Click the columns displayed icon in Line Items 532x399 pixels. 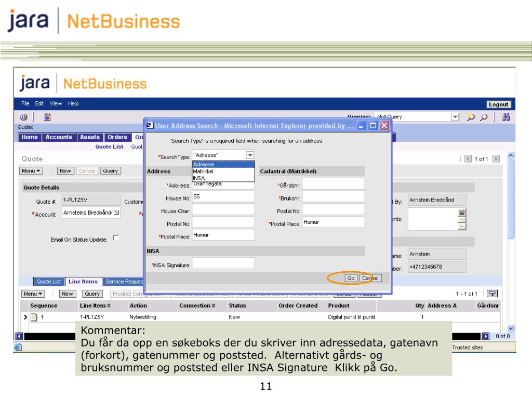492,294
